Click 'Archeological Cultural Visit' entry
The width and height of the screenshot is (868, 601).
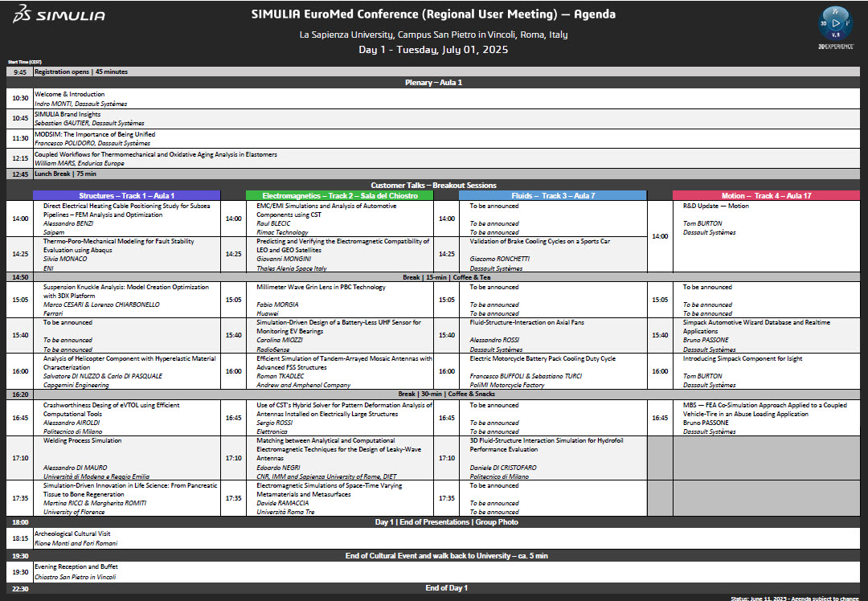pos(72,534)
